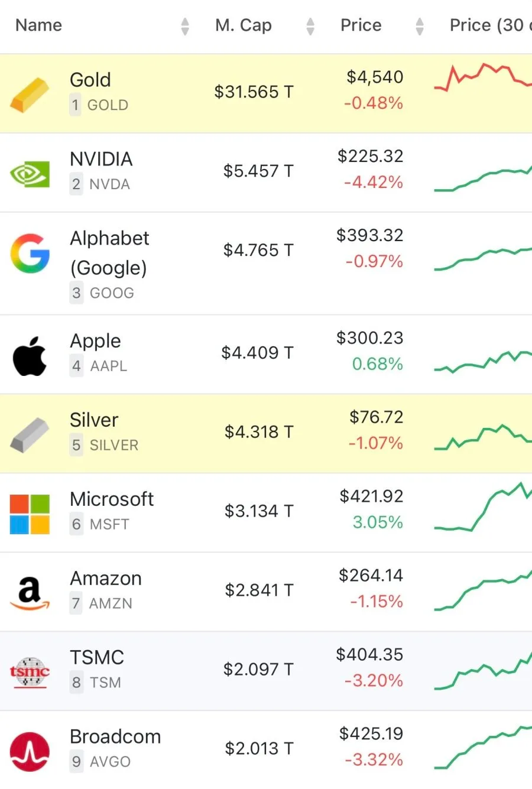The image size is (532, 789).
Task: Click the M. Cap column header
Action: click(244, 25)
